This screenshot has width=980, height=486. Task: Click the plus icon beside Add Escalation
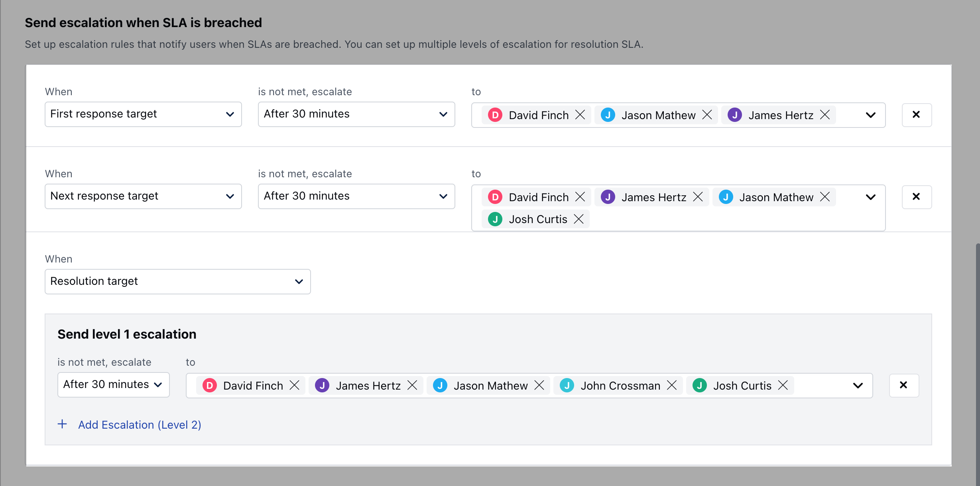pos(63,424)
